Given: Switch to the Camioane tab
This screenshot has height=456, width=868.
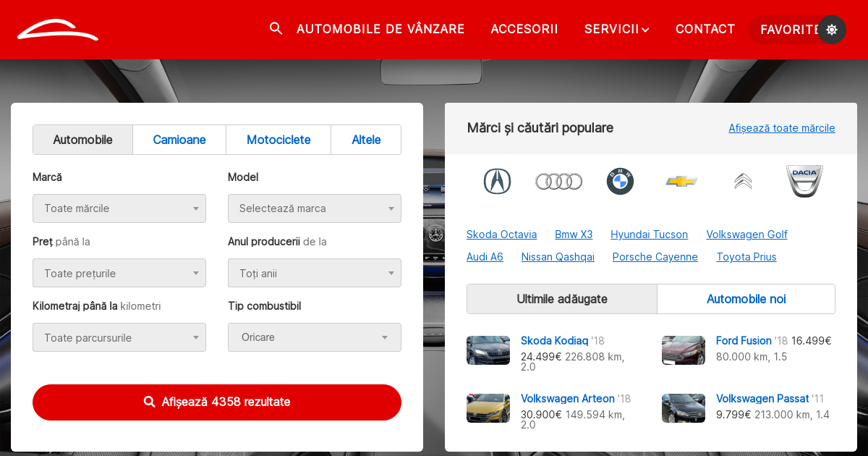Looking at the screenshot, I should pos(179,139).
